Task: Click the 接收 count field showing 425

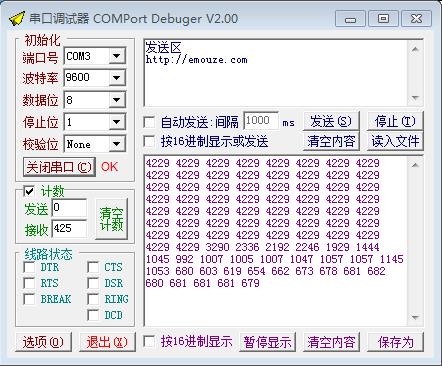Action: coord(69,229)
